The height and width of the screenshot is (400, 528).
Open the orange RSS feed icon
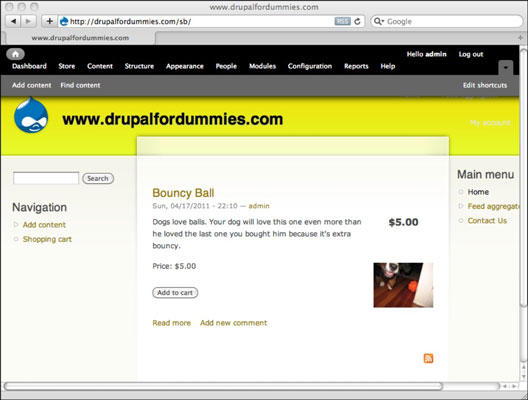428,358
